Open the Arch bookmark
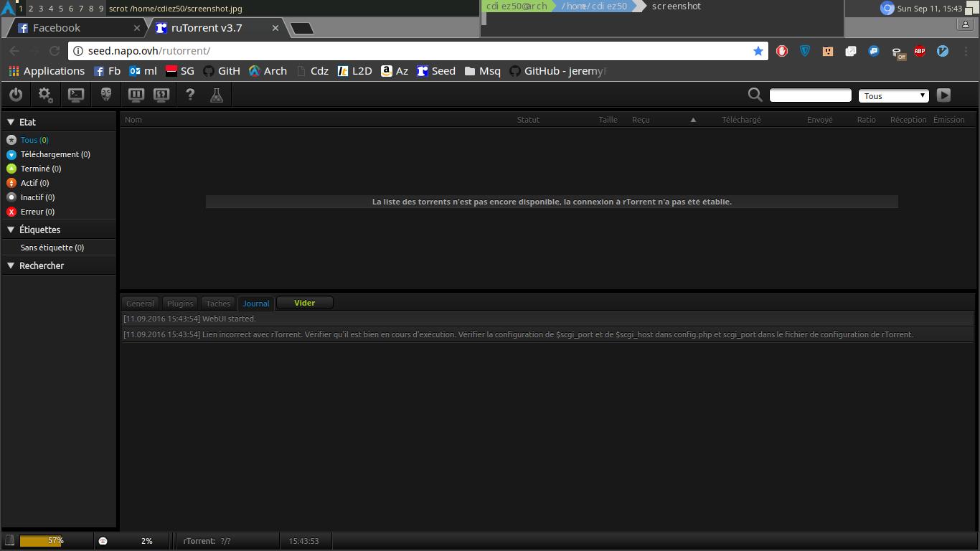Screen dimensions: 980x551 [268, 71]
